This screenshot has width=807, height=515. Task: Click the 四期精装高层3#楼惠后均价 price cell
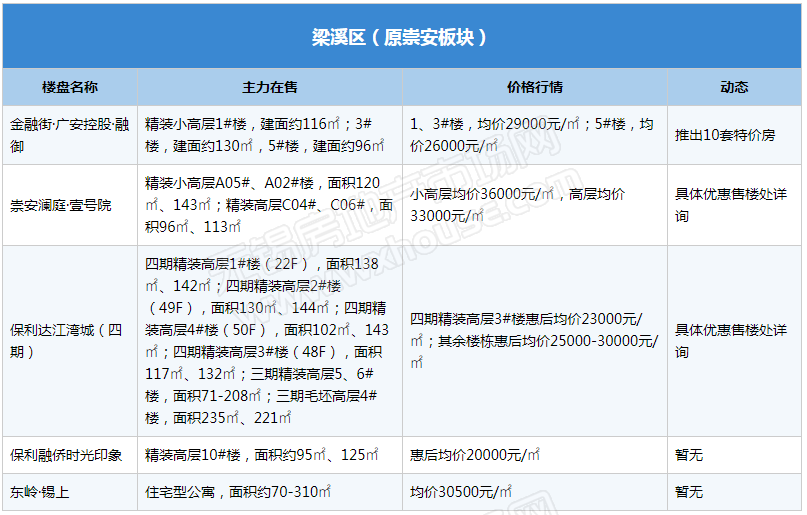pyautogui.click(x=535, y=331)
